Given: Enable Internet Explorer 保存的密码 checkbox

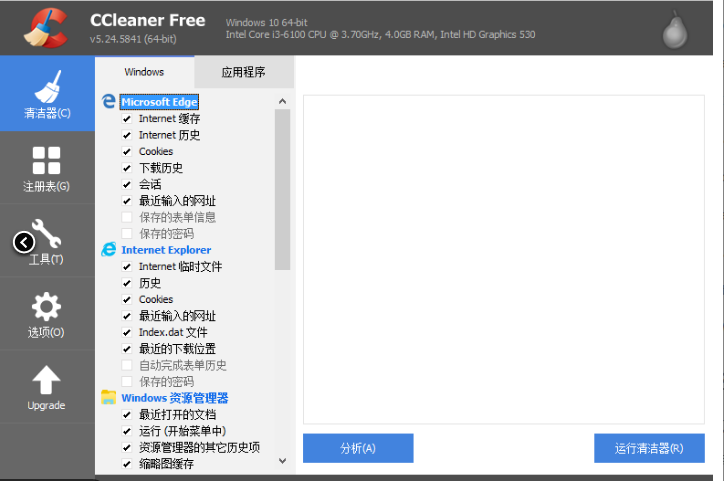Looking at the screenshot, I should [127, 382].
